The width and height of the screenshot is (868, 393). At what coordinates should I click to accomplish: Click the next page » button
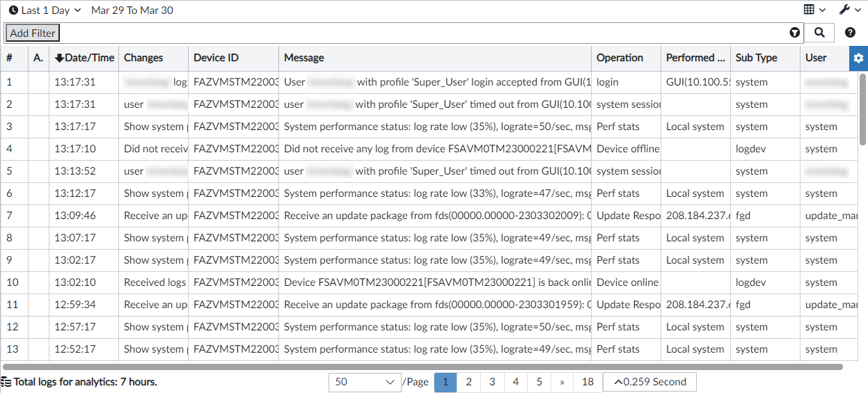click(x=562, y=382)
